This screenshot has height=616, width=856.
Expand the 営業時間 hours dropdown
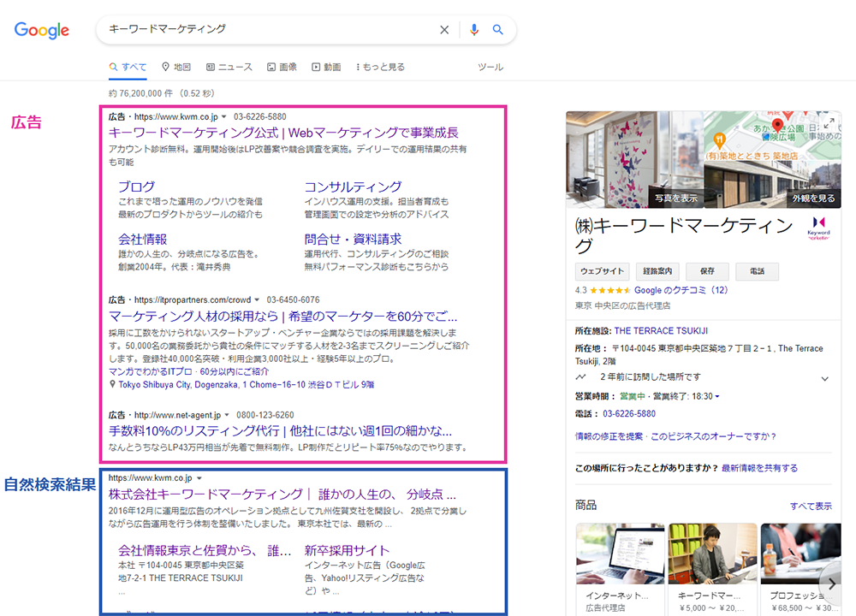point(717,397)
